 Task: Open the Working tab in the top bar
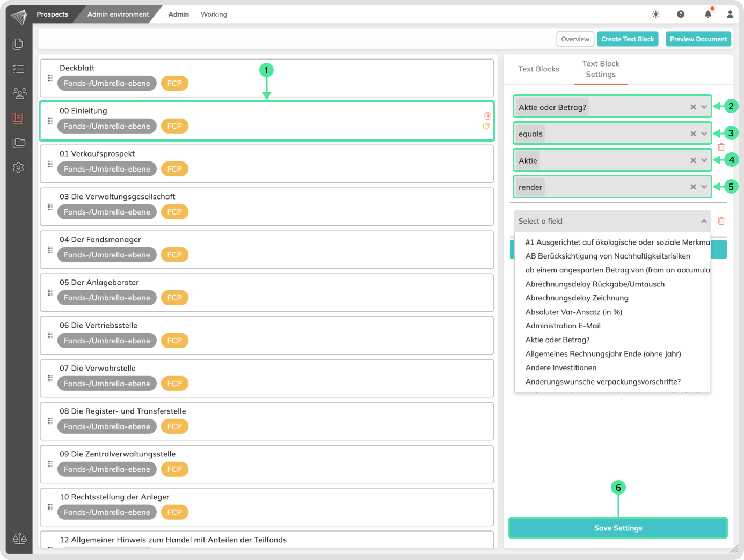click(x=214, y=14)
